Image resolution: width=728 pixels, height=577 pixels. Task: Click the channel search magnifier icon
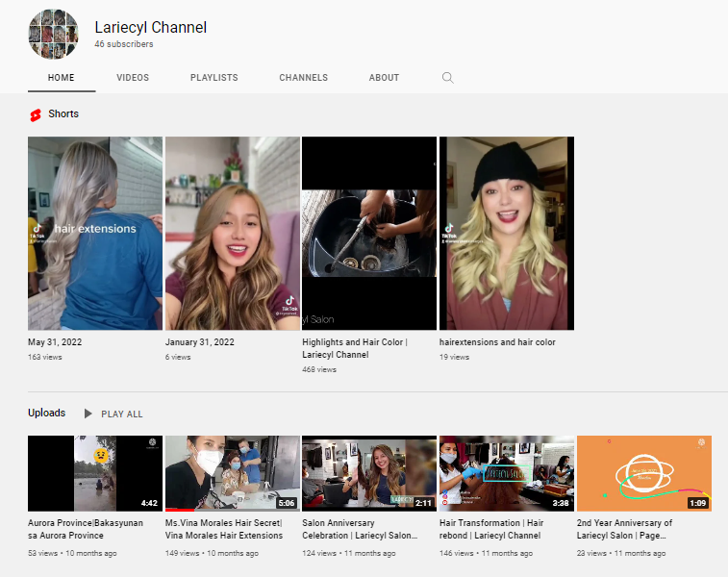447,78
